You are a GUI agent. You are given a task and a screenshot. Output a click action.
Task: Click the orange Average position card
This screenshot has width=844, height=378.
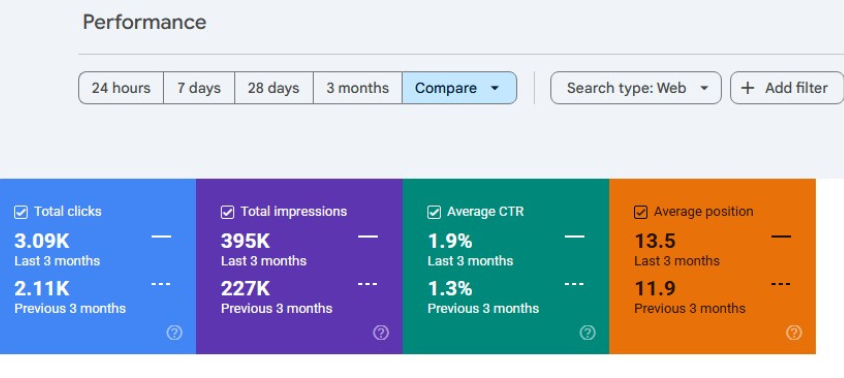[713, 266]
